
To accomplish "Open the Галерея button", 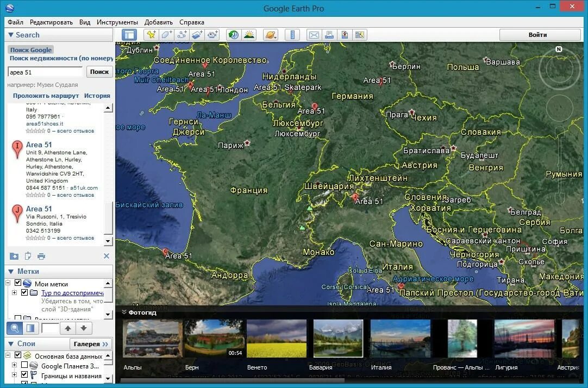I will (91, 344).
